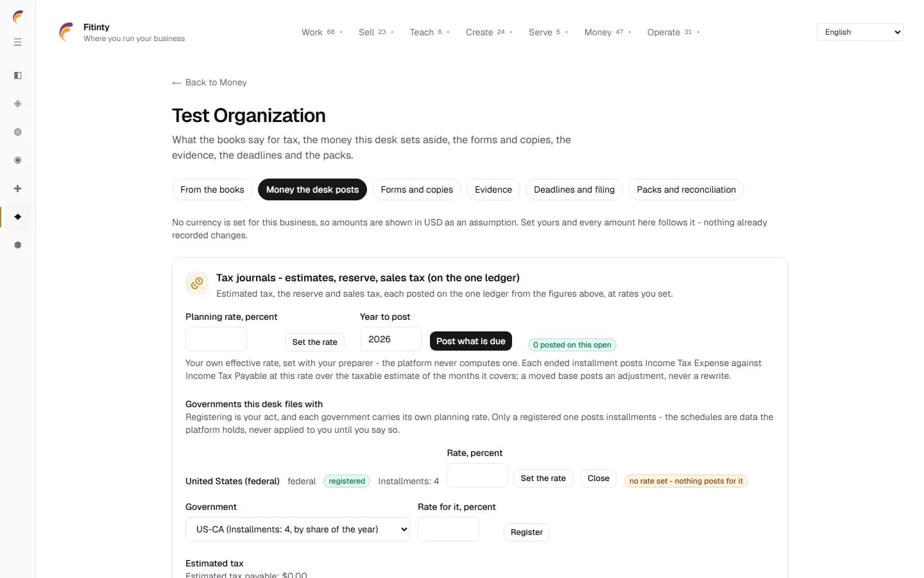Image resolution: width=924 pixels, height=578 pixels.
Task: Focus the Planning rate percent field
Action: [216, 339]
